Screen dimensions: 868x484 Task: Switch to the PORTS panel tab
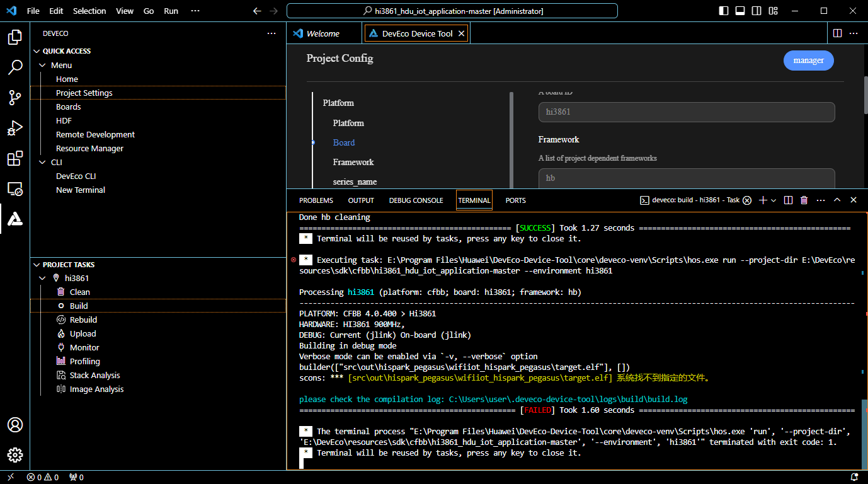[515, 200]
